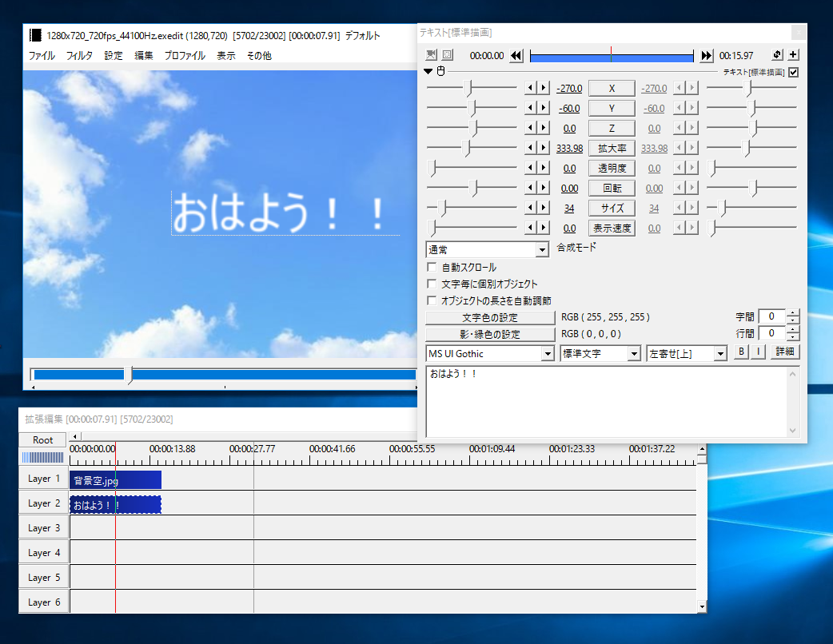The image size is (833, 644).
Task: Increase 字間 spacing with up spinner
Action: [x=792, y=313]
